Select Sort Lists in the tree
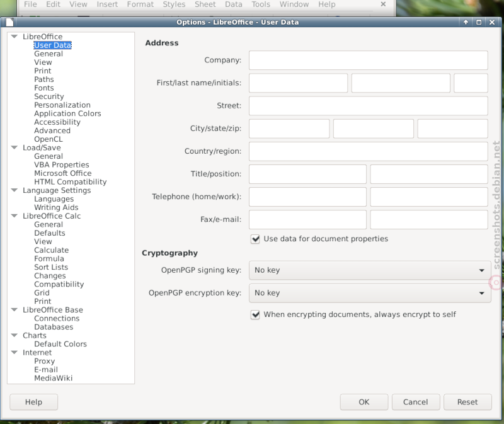504x424 pixels. (x=51, y=267)
